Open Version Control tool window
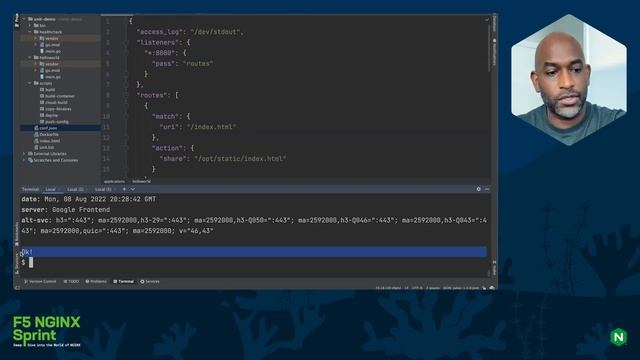This screenshot has width=640, height=360. [x=40, y=282]
